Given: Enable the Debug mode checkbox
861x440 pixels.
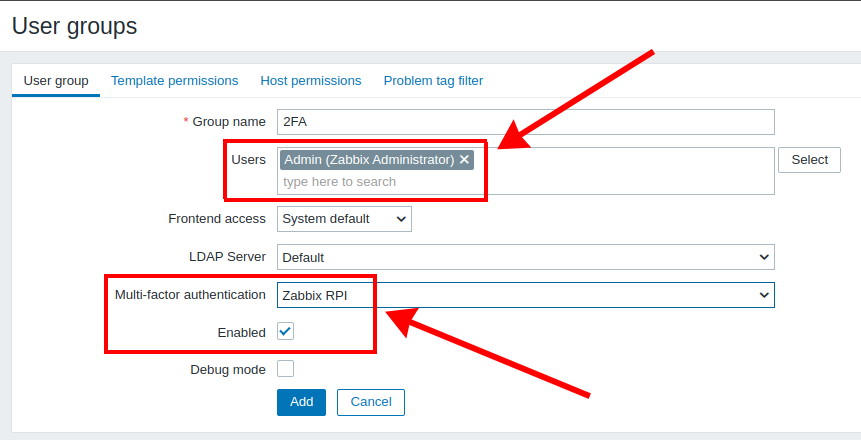Looking at the screenshot, I should coord(286,369).
